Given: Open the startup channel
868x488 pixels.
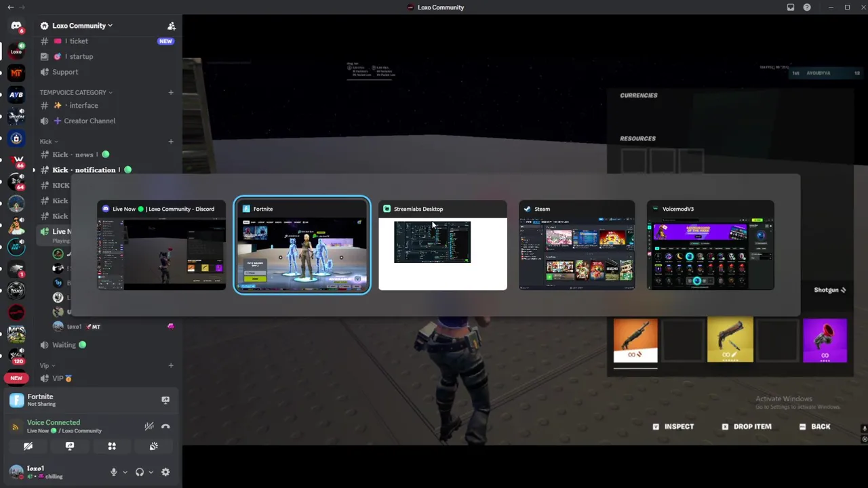Looking at the screenshot, I should pyautogui.click(x=107, y=56).
